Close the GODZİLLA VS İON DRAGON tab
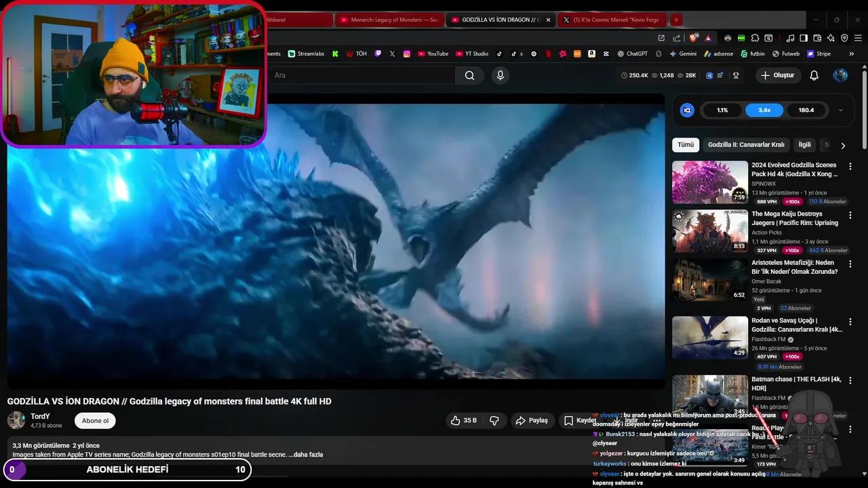Image resolution: width=868 pixels, height=488 pixels. tap(548, 20)
